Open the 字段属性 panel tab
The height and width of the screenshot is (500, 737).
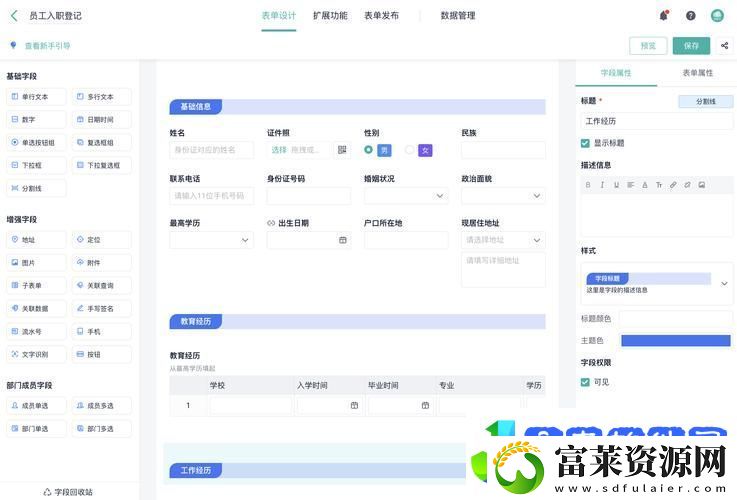click(616, 73)
